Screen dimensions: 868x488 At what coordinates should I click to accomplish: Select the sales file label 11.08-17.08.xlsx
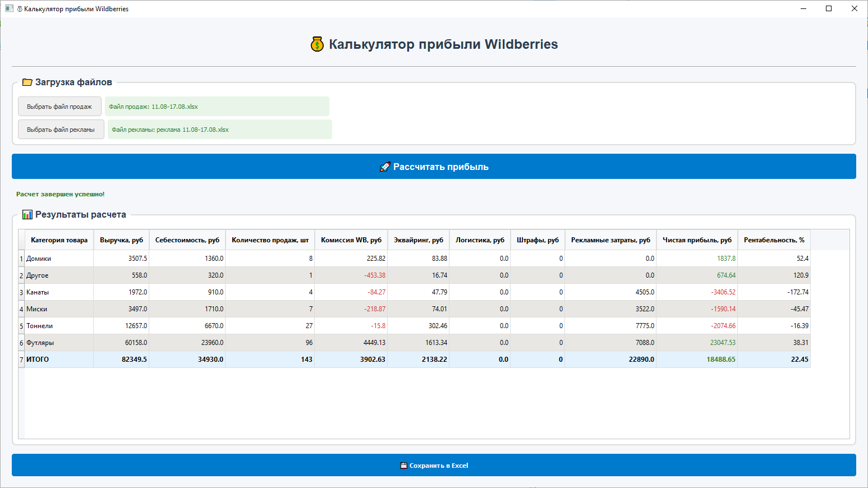point(218,106)
